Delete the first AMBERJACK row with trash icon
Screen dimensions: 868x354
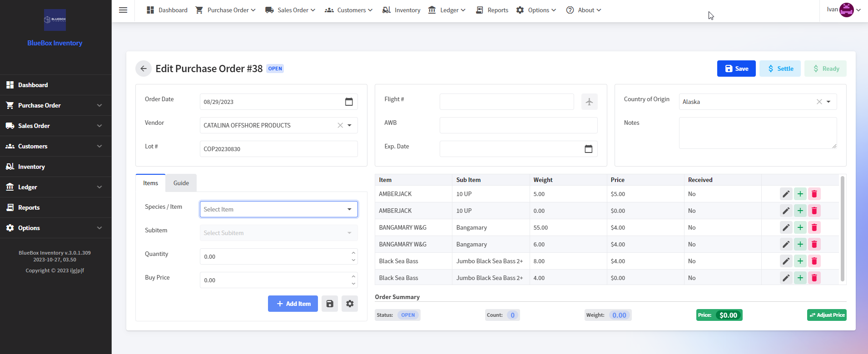point(814,194)
